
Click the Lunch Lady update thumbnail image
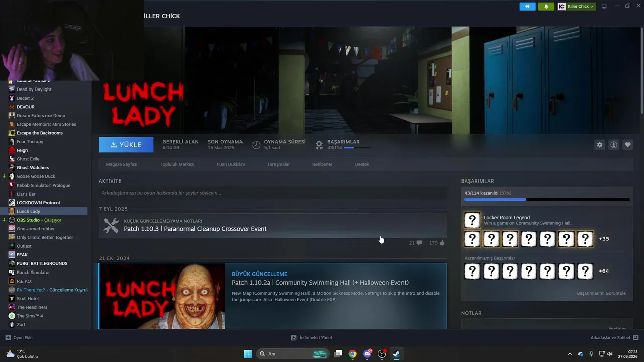click(162, 296)
